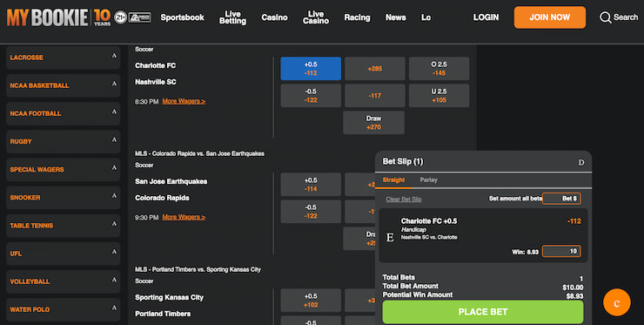Click the search magnifier icon

605,17
